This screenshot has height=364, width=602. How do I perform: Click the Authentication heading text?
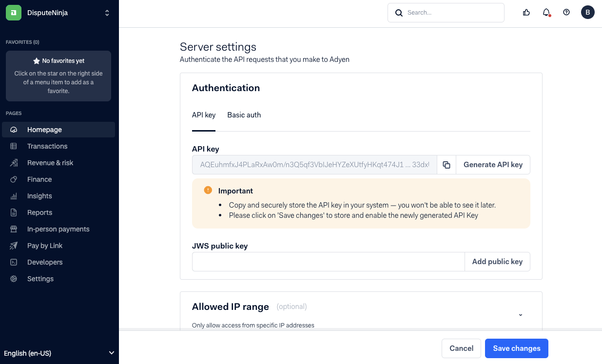point(226,88)
